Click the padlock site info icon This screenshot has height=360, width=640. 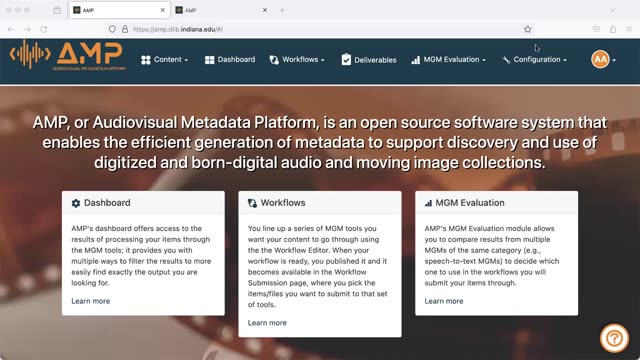pos(125,29)
